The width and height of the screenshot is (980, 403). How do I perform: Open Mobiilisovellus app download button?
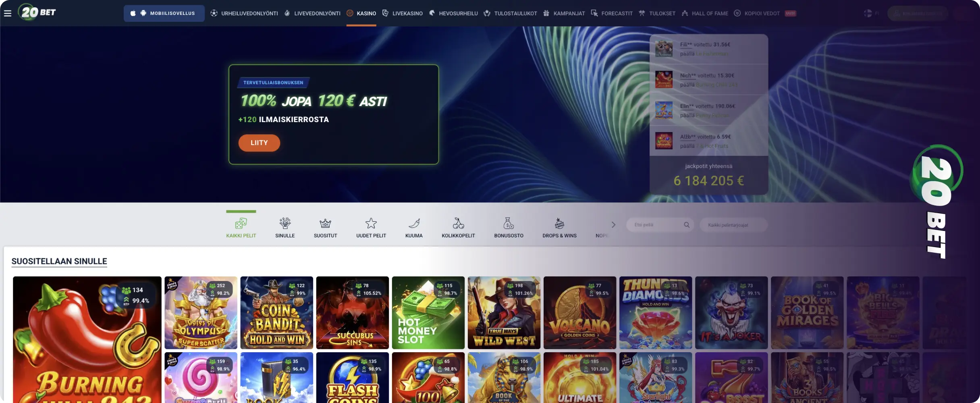pos(164,13)
